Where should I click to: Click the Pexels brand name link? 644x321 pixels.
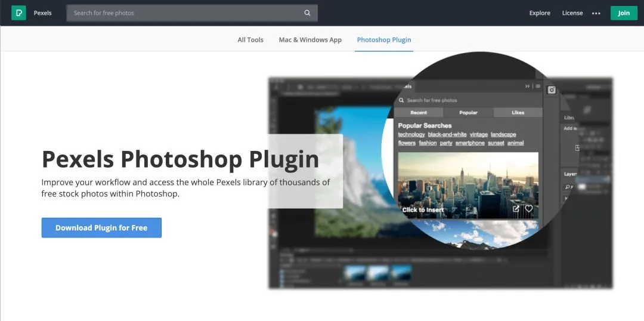click(x=43, y=13)
